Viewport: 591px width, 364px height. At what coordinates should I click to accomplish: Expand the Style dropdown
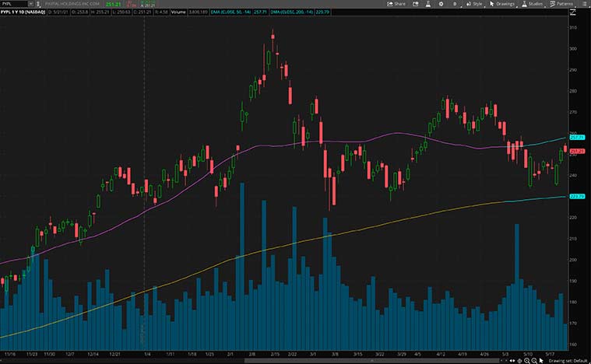click(474, 4)
